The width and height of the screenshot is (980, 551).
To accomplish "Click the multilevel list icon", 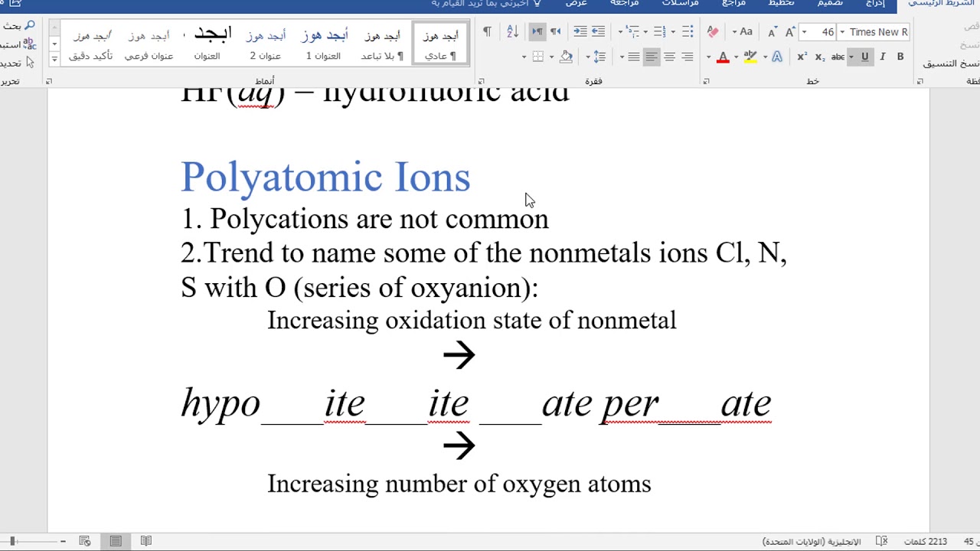I will click(x=632, y=31).
